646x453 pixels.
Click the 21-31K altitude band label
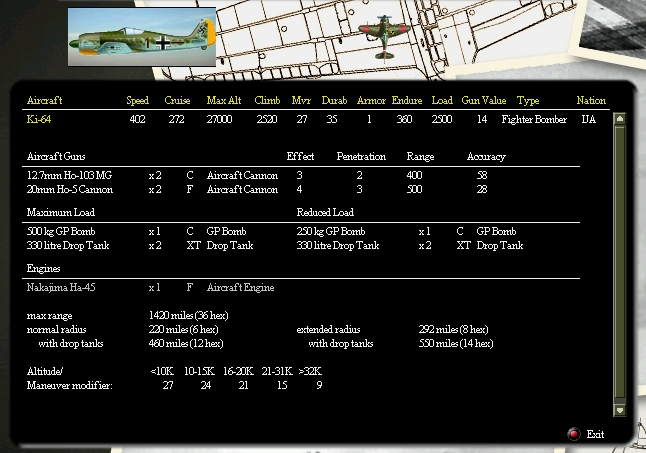click(277, 371)
